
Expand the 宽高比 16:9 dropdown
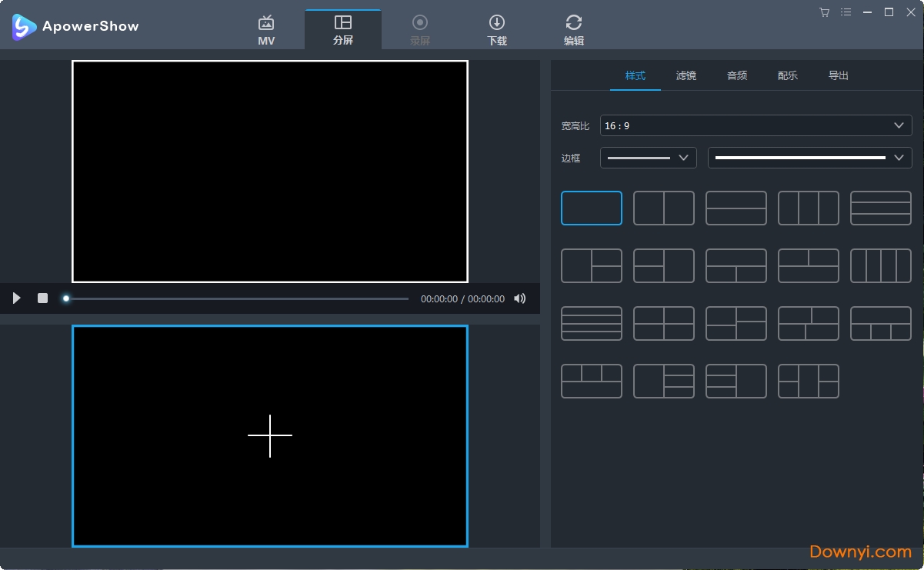[756, 125]
